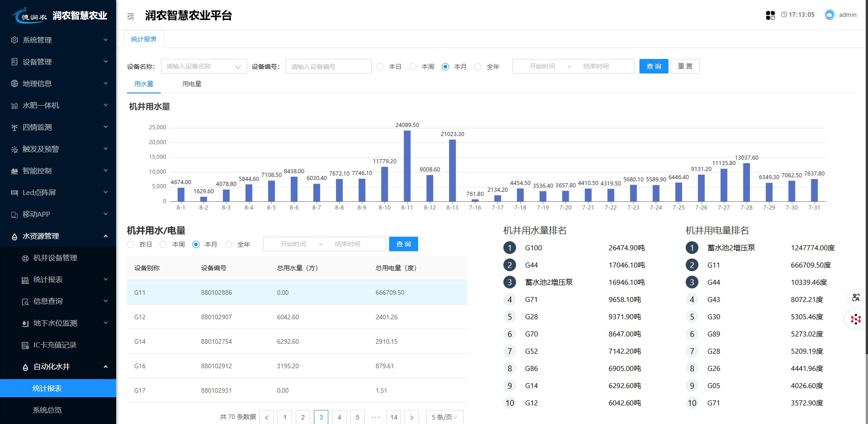Viewport: 868px width, 424px height.
Task: Open the 5条/页 page size dropdown
Action: click(444, 417)
